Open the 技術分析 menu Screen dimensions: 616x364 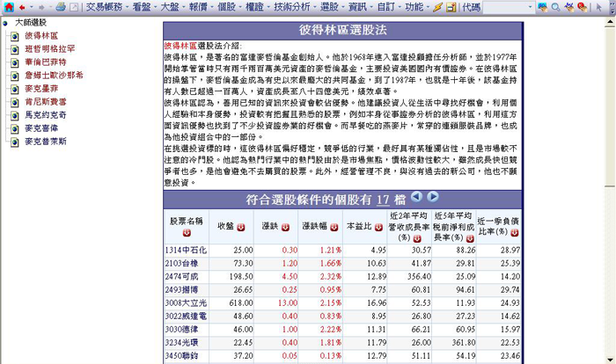point(292,7)
